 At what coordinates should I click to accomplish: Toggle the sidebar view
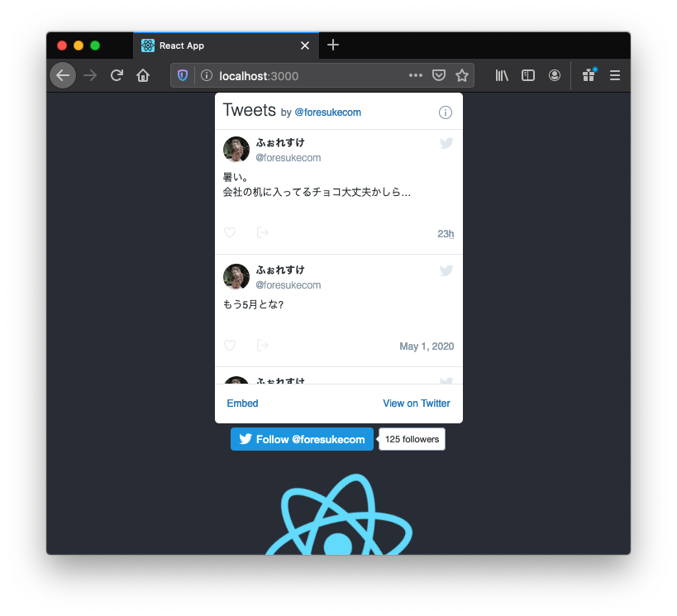point(528,75)
